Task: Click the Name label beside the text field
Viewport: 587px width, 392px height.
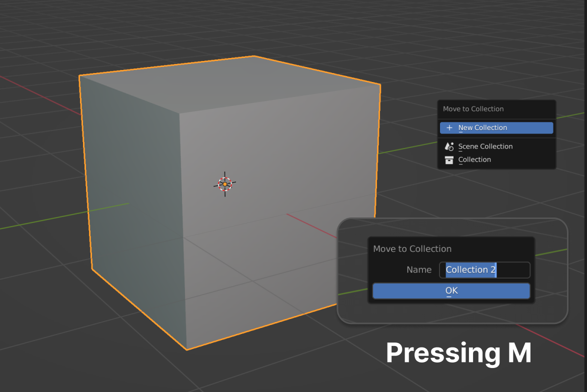Action: point(419,270)
